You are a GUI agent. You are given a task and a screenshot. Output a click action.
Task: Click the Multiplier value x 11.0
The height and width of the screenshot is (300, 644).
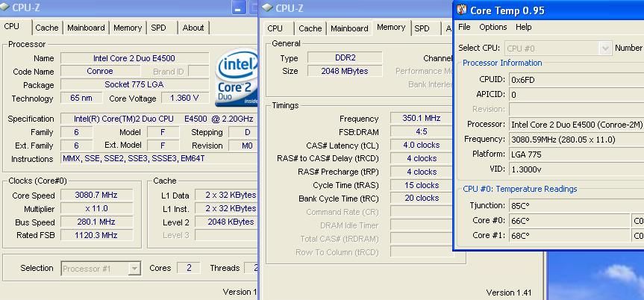tap(96, 208)
